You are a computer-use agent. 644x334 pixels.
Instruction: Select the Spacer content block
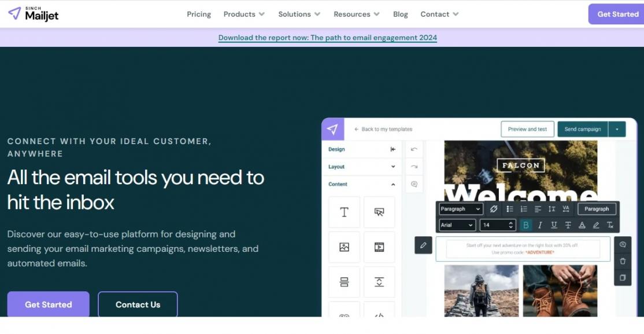tap(379, 282)
